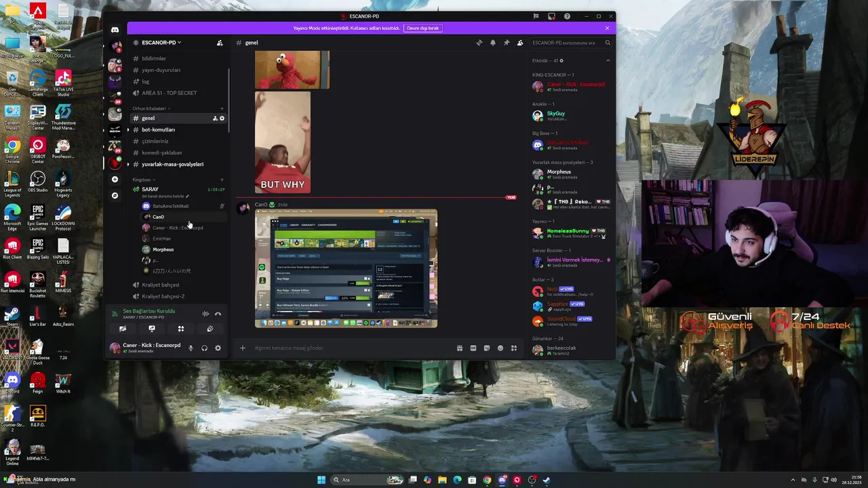868x488 pixels.
Task: Click Bir kanal durumu belirle link
Action: 165,197
